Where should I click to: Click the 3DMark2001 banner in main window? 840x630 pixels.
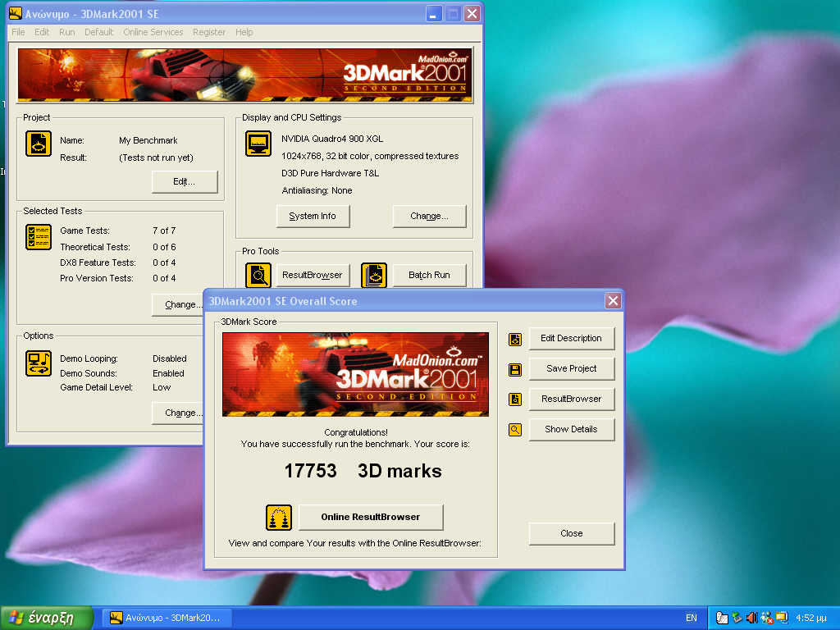pos(244,75)
